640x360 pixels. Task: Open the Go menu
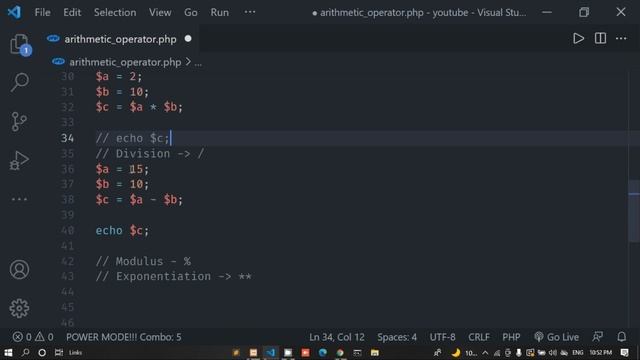[191, 12]
